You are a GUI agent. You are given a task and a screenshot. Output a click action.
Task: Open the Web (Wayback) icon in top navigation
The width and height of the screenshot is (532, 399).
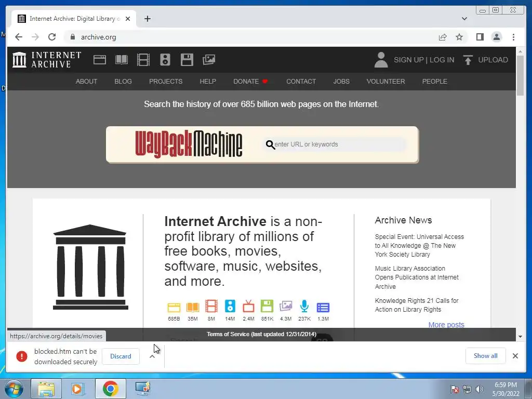100,60
